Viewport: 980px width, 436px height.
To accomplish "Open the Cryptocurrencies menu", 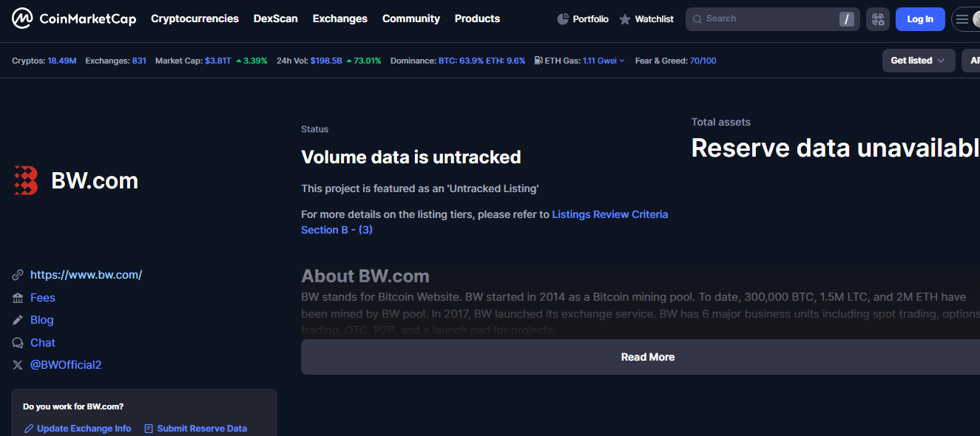I will click(195, 18).
